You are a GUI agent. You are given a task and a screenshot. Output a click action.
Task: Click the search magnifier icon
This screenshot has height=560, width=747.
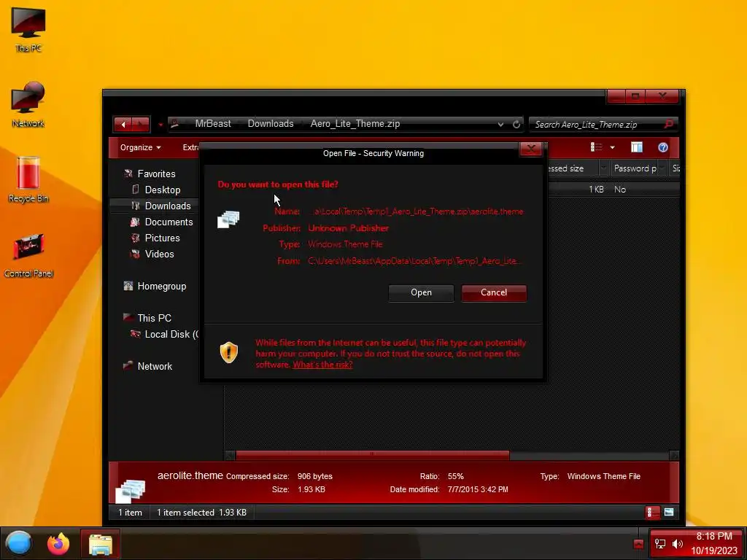click(x=669, y=124)
